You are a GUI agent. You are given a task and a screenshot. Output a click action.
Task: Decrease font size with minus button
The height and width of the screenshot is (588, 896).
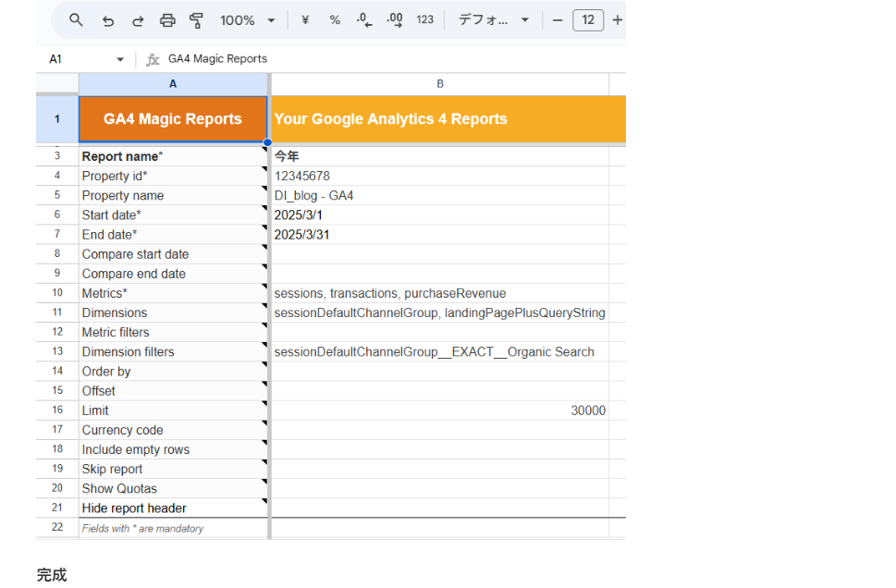(x=558, y=20)
